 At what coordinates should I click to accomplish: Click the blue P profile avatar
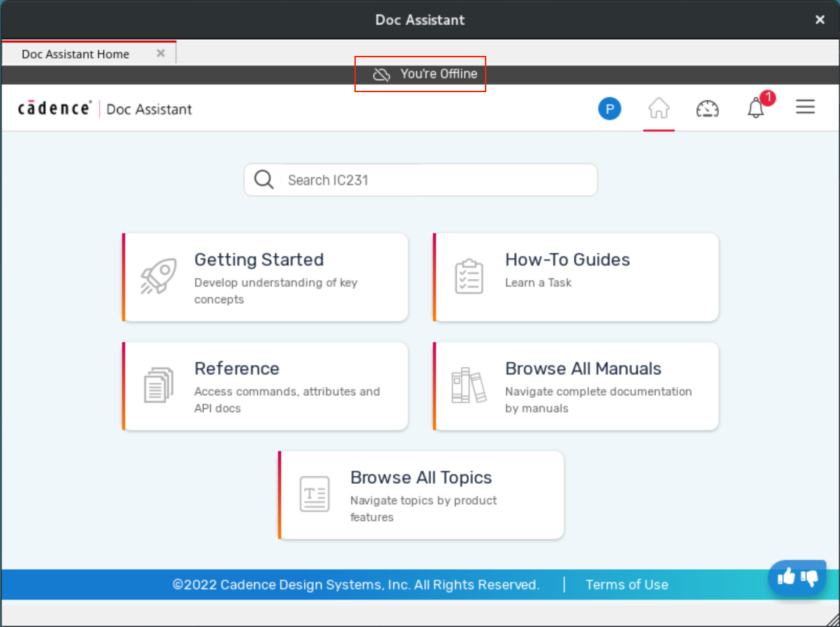(609, 109)
